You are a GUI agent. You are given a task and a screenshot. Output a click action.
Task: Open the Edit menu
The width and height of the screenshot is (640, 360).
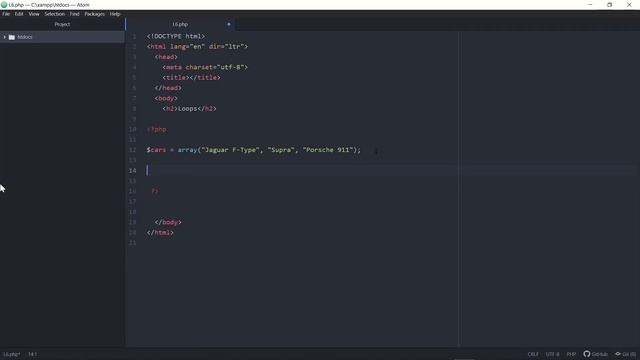(19, 14)
